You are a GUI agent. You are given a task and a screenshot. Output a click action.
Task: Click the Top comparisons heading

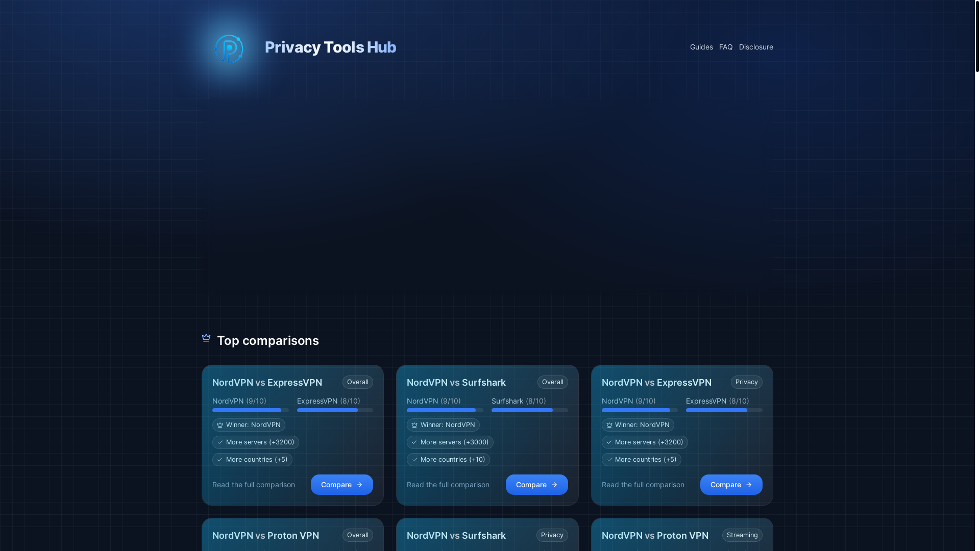pos(268,341)
